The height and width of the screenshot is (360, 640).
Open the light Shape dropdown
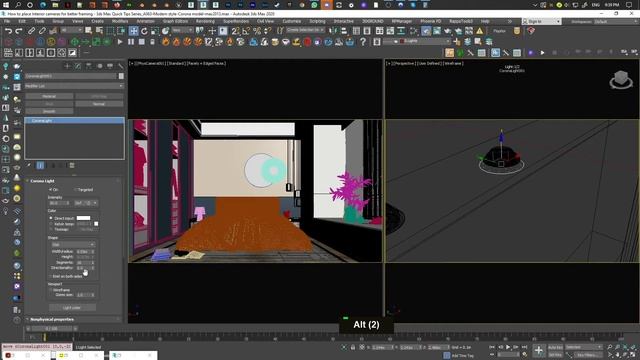coord(73,244)
